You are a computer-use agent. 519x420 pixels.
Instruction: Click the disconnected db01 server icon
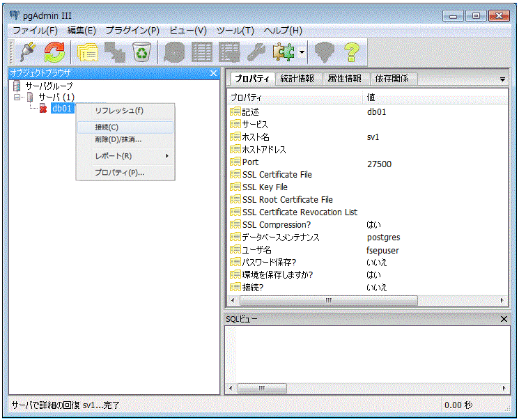(x=43, y=108)
